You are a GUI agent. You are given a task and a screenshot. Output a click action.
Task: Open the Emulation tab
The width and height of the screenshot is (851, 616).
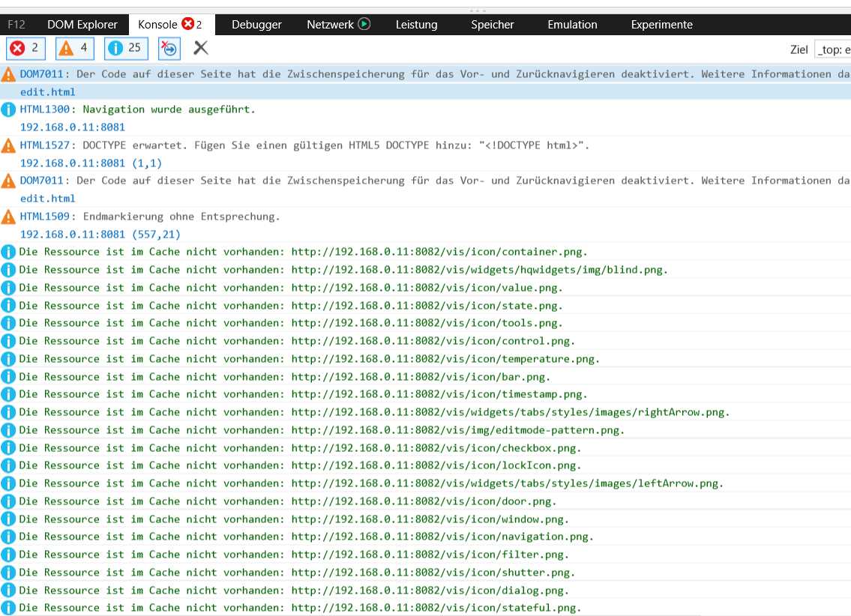(x=572, y=25)
